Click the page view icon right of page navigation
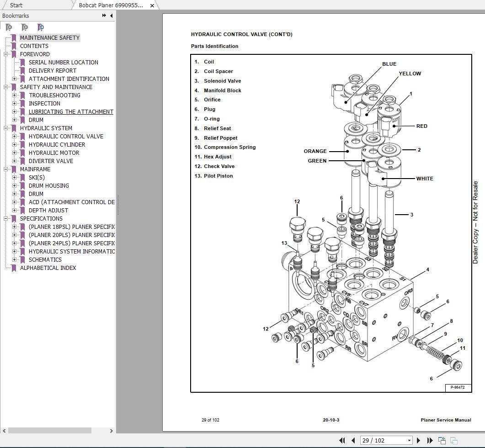 pyautogui.click(x=442, y=440)
